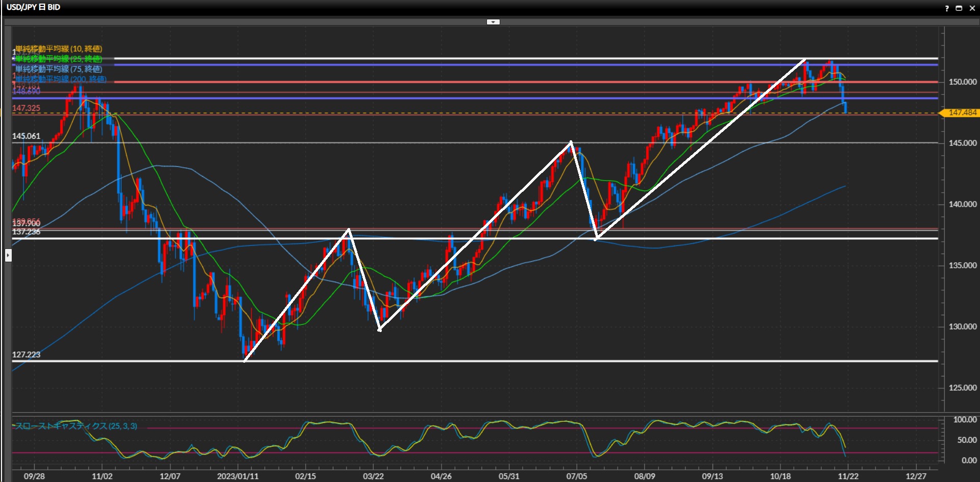Screen dimensions: 980x482
Task: Click the help question mark icon
Action: point(947,8)
